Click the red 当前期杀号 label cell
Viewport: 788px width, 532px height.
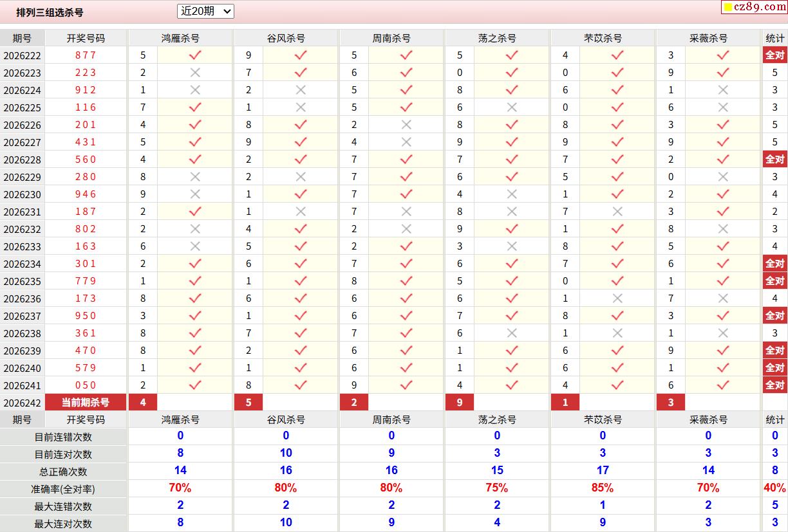click(86, 403)
